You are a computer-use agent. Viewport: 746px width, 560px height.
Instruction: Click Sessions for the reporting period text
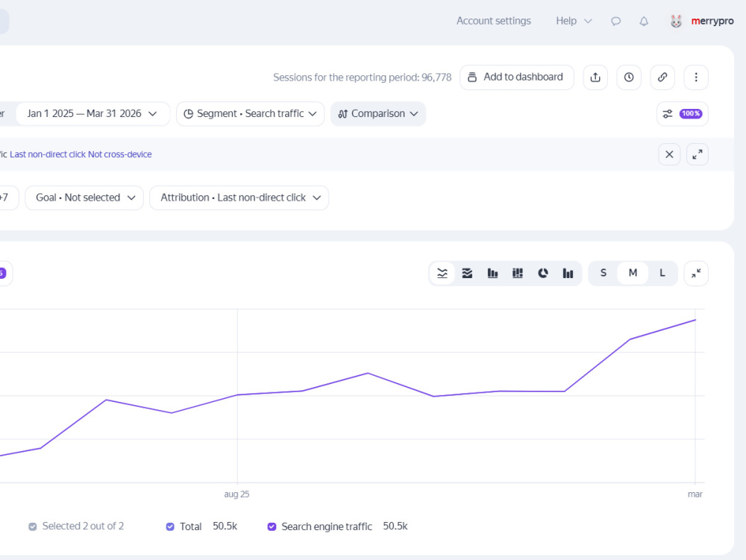point(362,78)
